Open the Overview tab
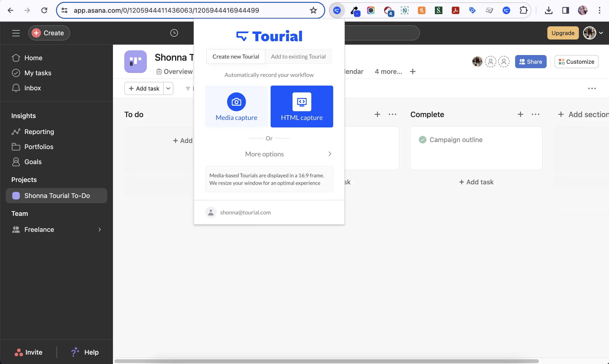 click(x=175, y=71)
